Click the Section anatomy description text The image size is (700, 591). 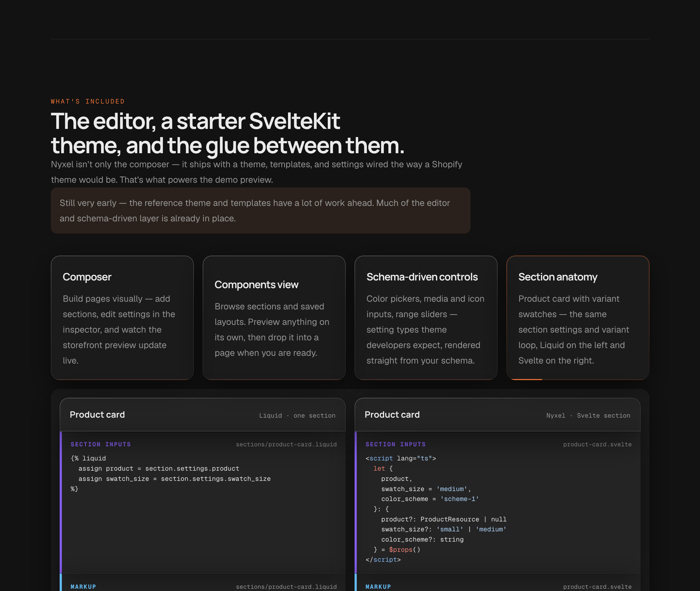click(574, 330)
